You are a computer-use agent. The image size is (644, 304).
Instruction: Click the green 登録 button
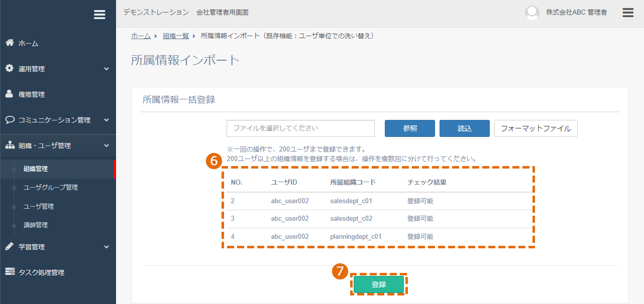(379, 284)
